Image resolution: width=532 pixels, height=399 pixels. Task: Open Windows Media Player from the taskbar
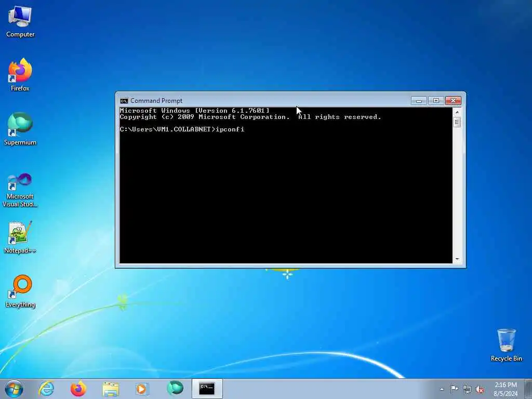click(x=142, y=389)
